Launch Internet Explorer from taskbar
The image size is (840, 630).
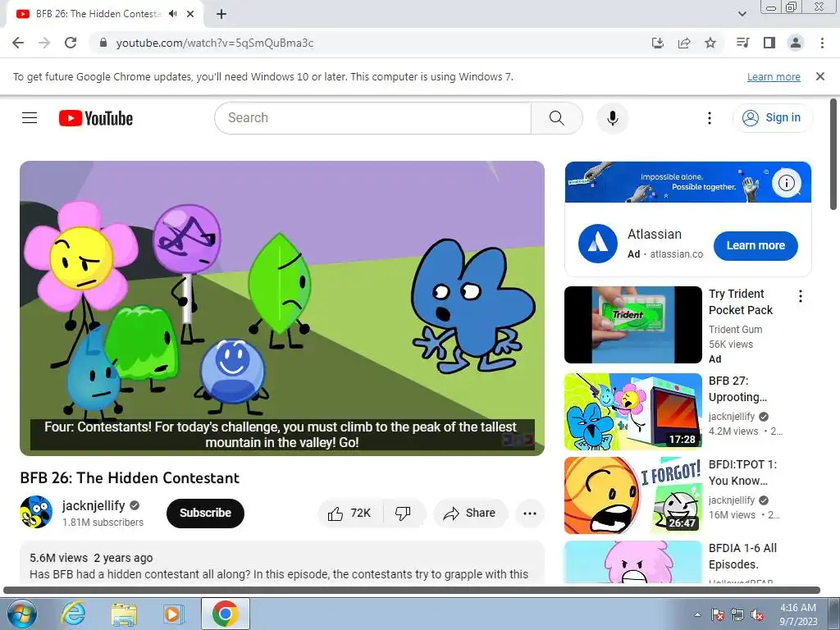(73, 614)
